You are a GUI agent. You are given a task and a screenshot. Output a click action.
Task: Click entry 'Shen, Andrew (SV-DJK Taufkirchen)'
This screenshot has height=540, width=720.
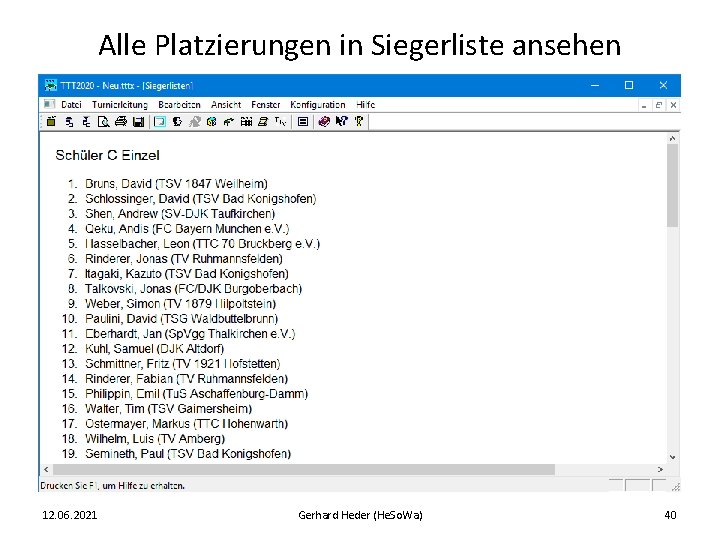point(180,214)
